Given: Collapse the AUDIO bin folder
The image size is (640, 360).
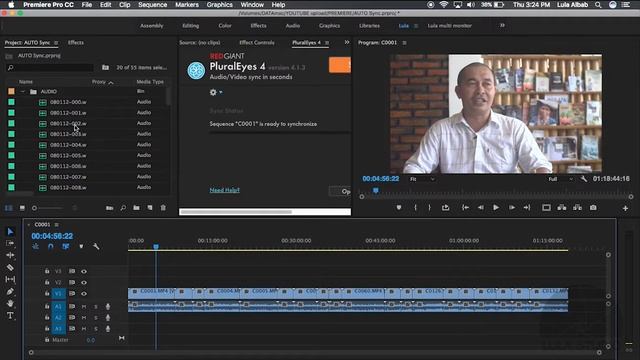Looking at the screenshot, I should coord(23,92).
